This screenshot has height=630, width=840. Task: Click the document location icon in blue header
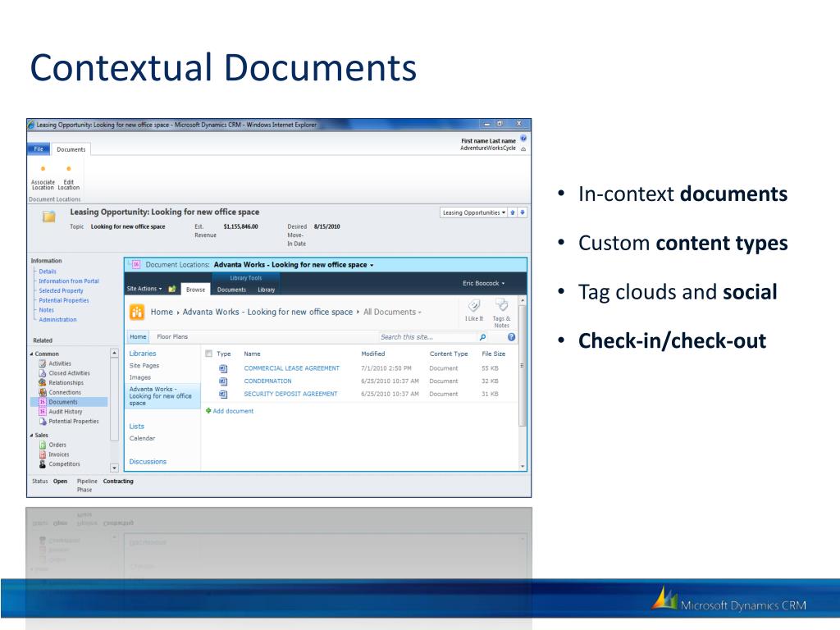pos(136,265)
